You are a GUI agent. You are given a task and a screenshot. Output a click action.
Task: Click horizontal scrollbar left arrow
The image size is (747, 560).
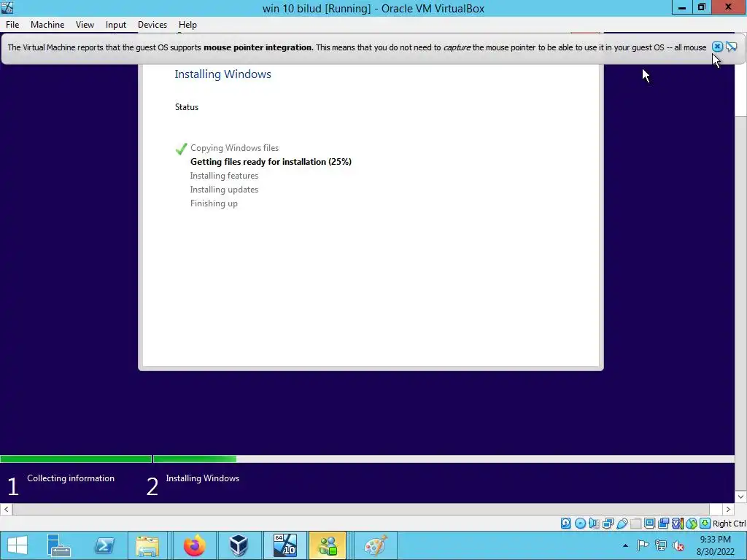click(6, 509)
